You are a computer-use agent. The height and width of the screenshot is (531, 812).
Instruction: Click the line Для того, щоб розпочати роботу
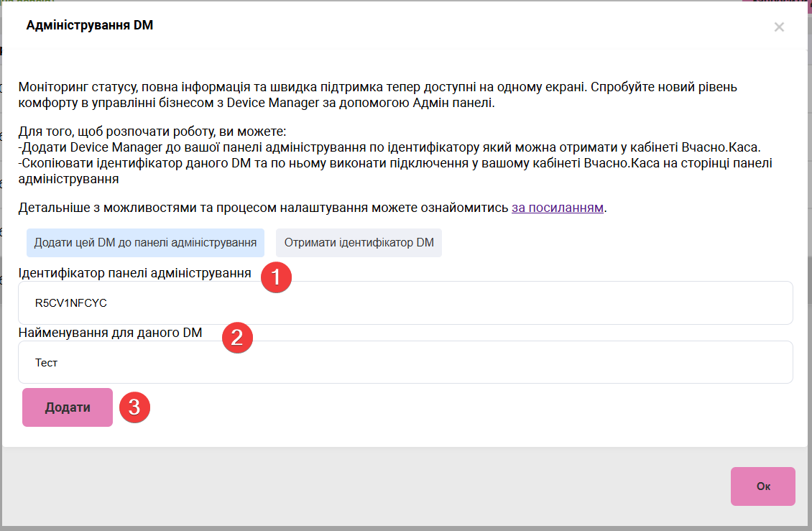click(152, 131)
